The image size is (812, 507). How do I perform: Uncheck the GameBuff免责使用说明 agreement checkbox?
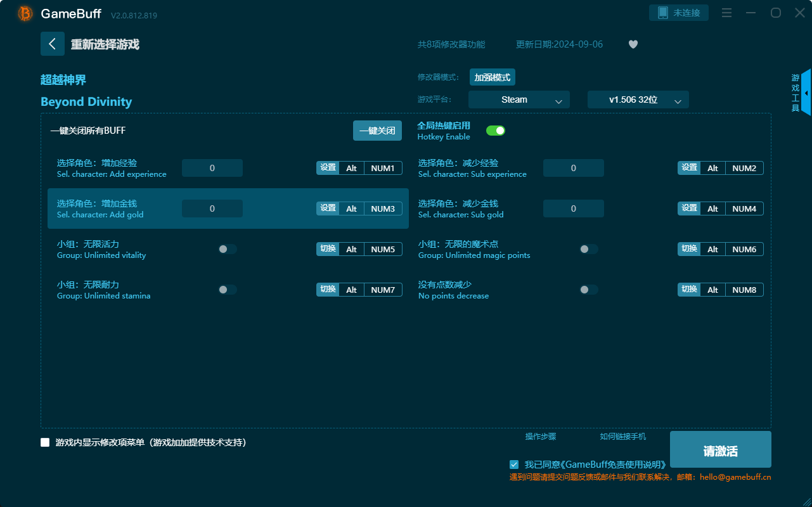click(514, 464)
